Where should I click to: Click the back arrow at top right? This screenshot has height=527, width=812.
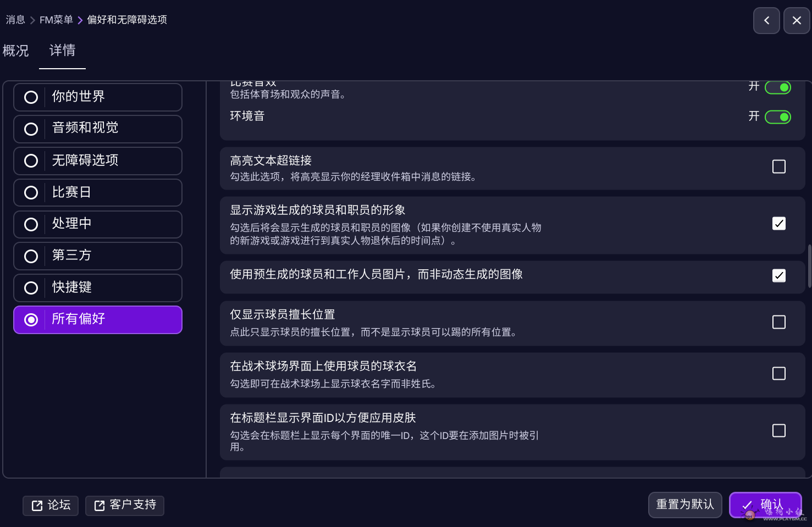pos(766,20)
